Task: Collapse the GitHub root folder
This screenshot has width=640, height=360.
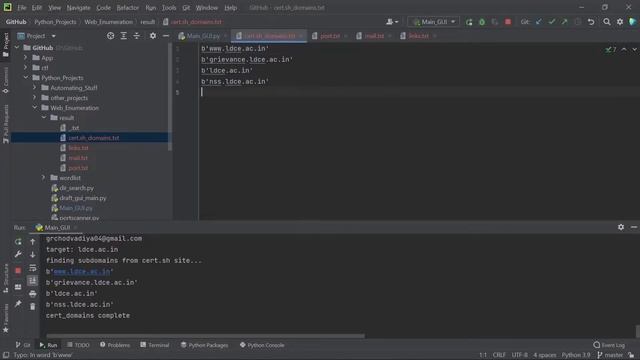Action: (x=17, y=48)
